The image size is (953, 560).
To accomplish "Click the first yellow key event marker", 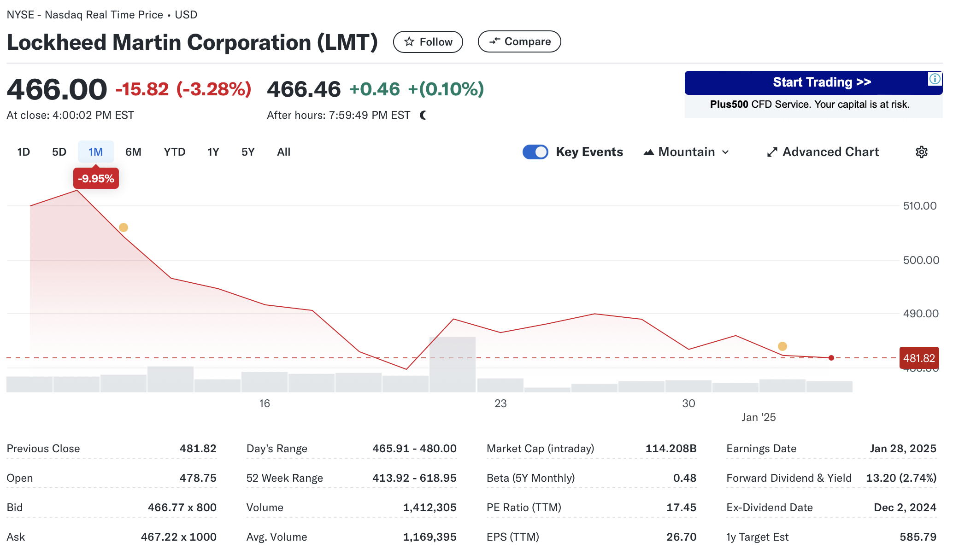I will [124, 227].
